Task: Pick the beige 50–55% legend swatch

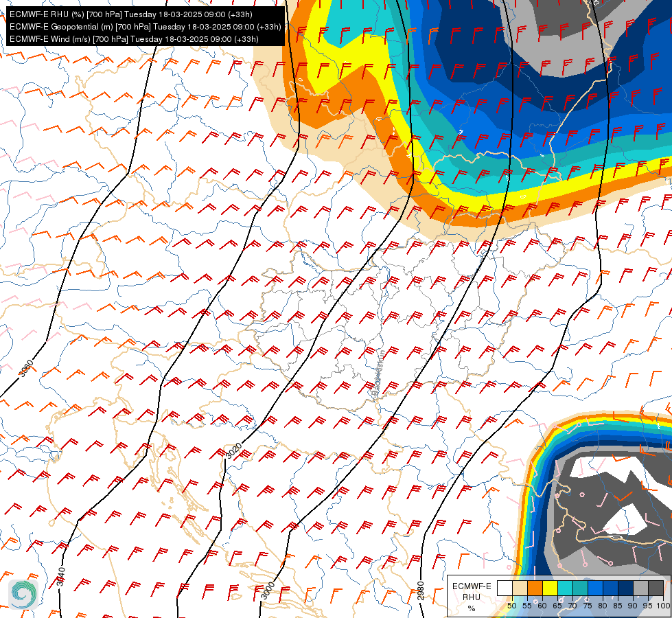Action: [x=520, y=588]
